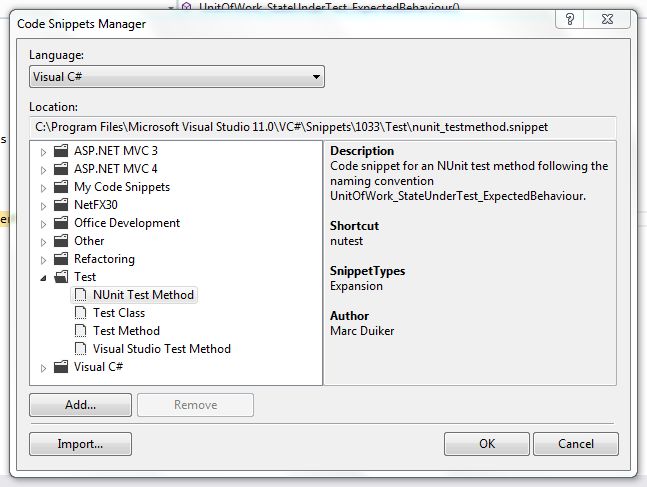Image resolution: width=647 pixels, height=487 pixels.
Task: Select the Visual Studio Test Method snippet
Action: [162, 349]
